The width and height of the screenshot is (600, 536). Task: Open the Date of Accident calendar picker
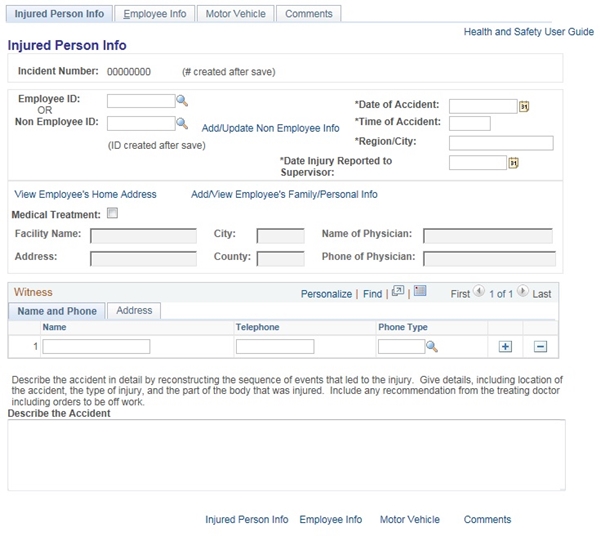pyautogui.click(x=524, y=106)
